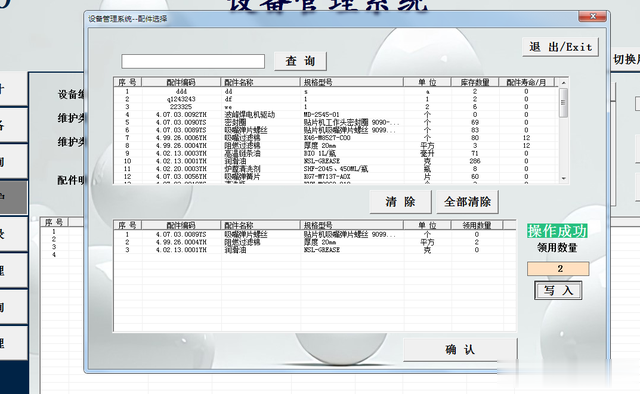Screen dimensions: 640x394
Task: Select 吸嘴弹片螺丝 in the lower selected table
Action: tap(246, 235)
